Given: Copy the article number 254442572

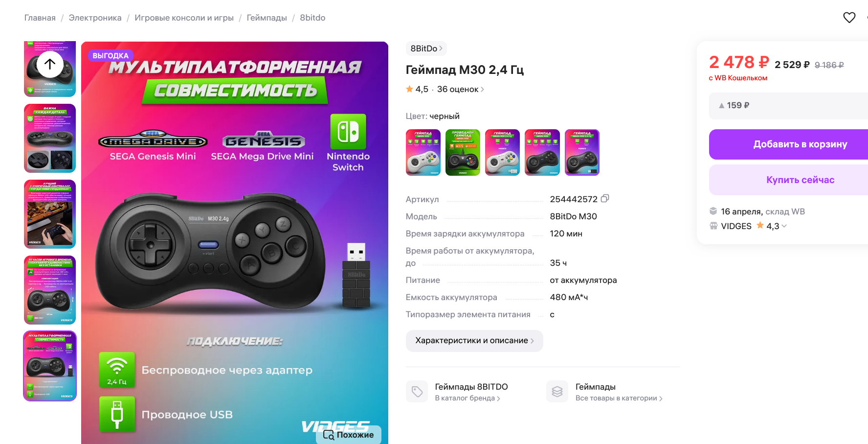Looking at the screenshot, I should [605, 199].
